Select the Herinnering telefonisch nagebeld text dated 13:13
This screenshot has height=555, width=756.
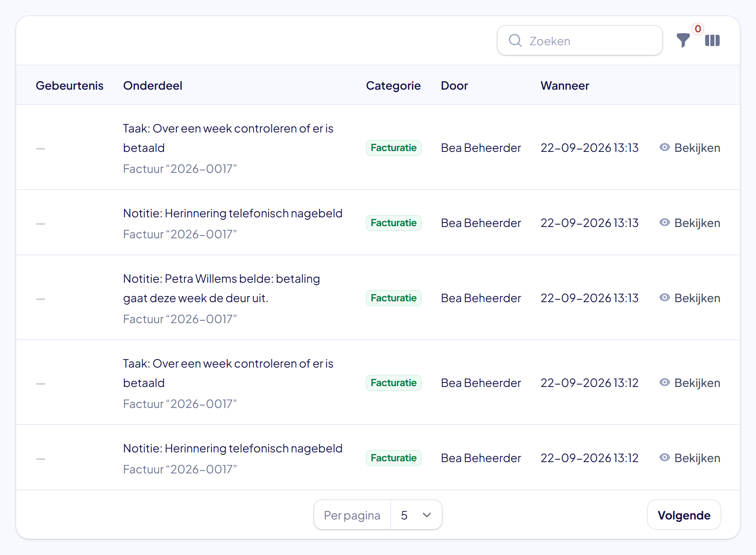[233, 213]
